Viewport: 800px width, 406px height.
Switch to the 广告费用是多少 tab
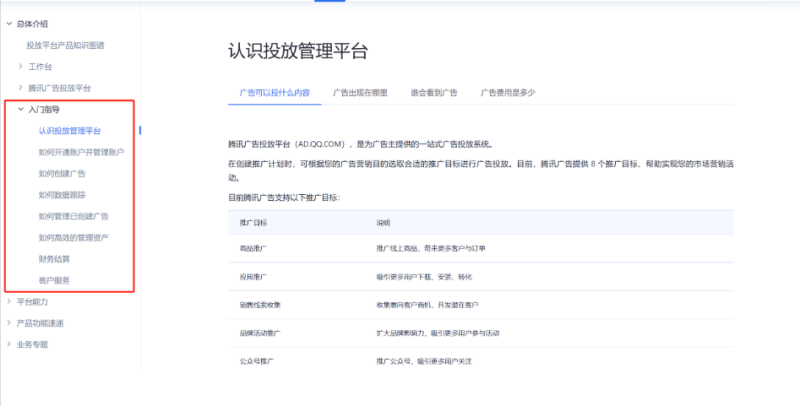[x=508, y=93]
